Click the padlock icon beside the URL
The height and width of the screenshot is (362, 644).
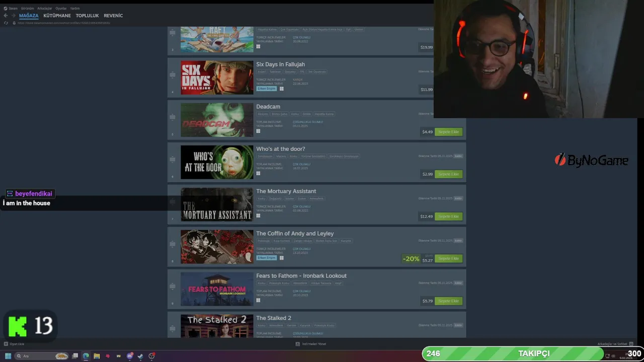tap(14, 23)
